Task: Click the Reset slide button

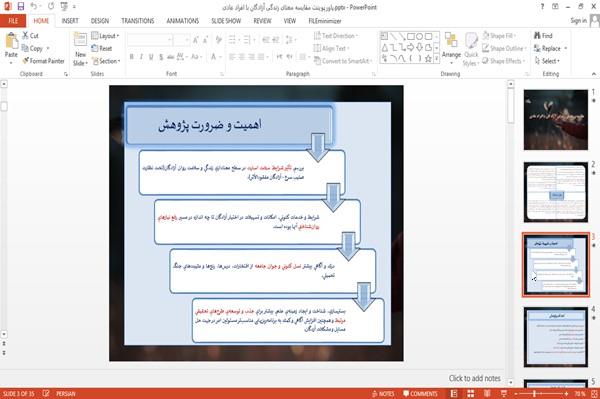Action: pos(102,48)
